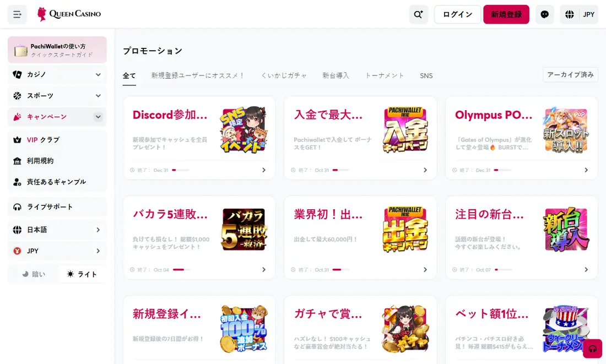Click progress bar on バカラ5連敗 card
Image resolution: width=606 pixels, height=364 pixels.
pos(181,270)
